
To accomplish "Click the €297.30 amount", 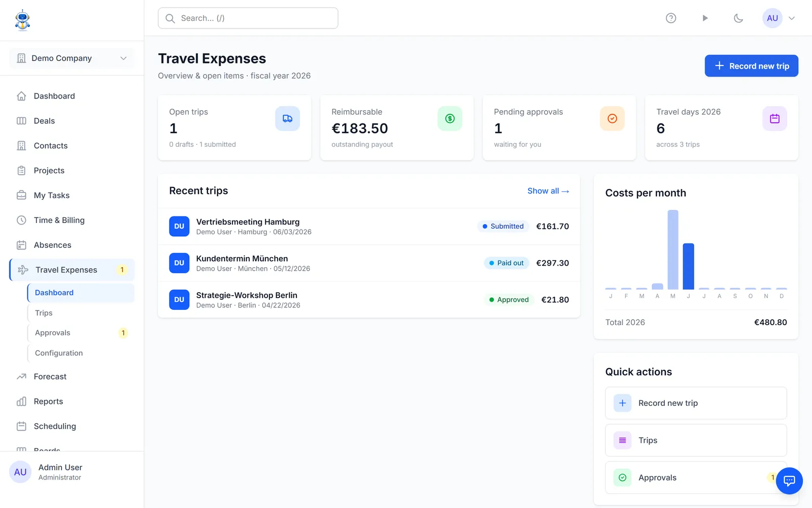I will click(x=553, y=263).
